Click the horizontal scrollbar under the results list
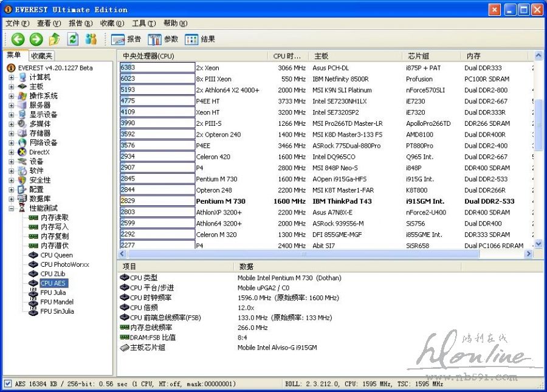This screenshot has width=547, height=392. [328, 254]
